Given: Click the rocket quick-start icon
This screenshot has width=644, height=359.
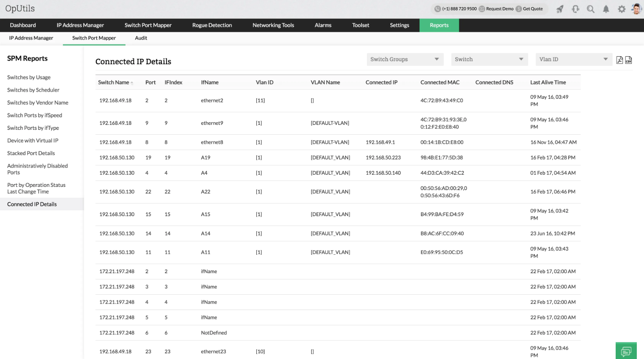Looking at the screenshot, I should click(560, 9).
